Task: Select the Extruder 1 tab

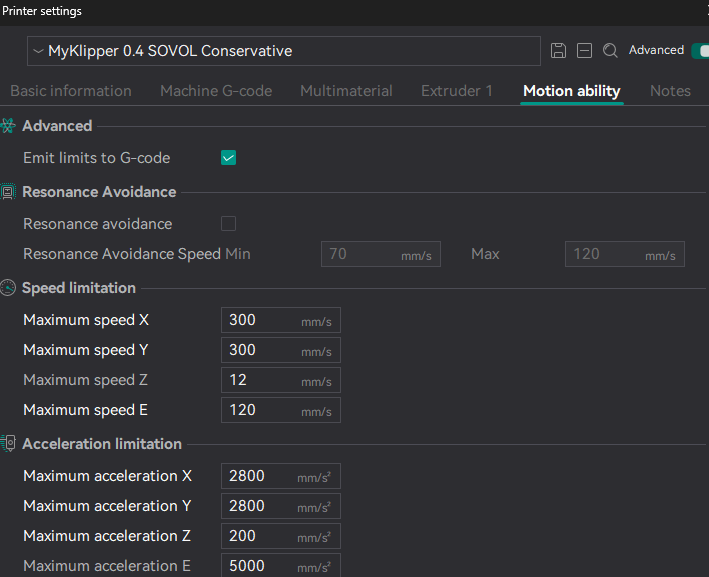Action: click(457, 91)
